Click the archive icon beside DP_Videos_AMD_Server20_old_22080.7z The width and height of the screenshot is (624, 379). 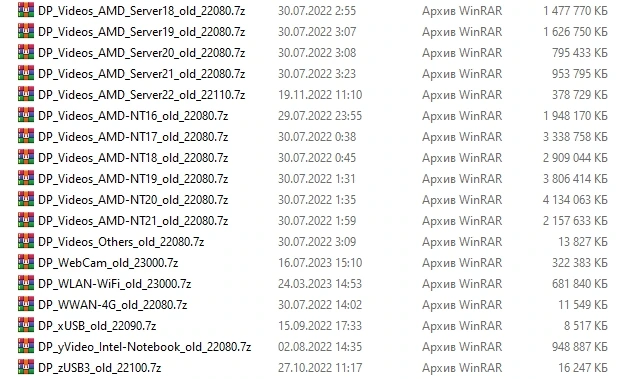point(26,52)
